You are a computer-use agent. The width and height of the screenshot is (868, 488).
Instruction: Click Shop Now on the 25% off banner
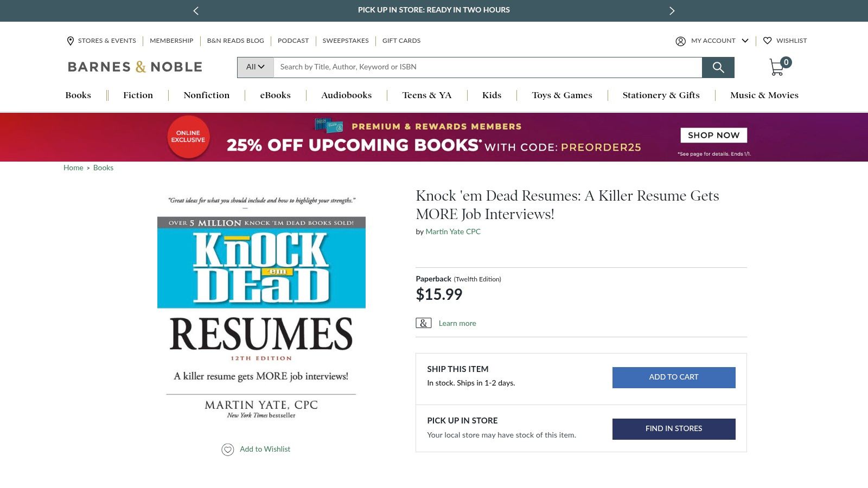(x=713, y=135)
